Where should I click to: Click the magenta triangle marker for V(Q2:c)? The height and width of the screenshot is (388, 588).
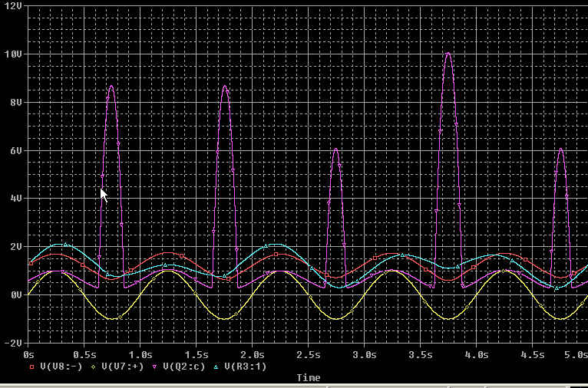click(x=155, y=367)
